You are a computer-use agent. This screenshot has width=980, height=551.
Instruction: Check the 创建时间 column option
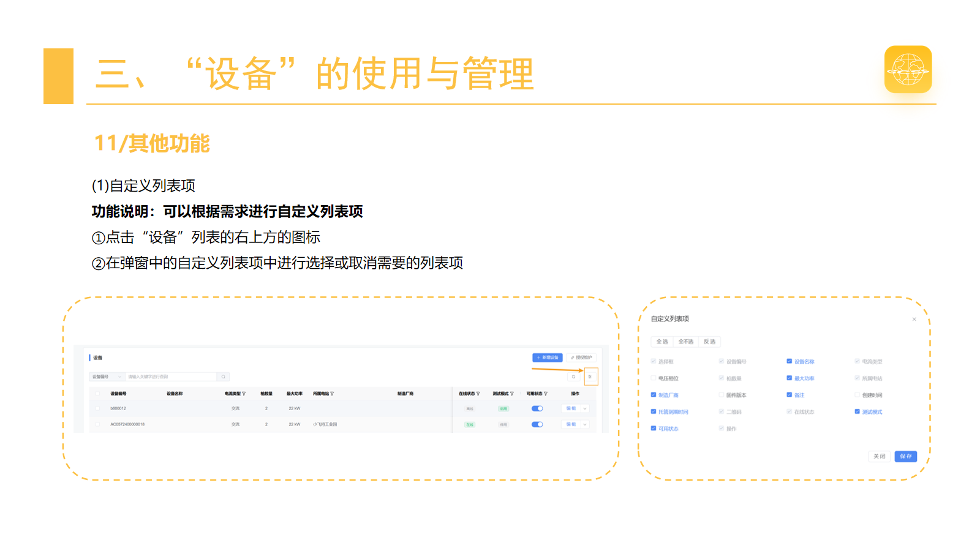click(858, 395)
